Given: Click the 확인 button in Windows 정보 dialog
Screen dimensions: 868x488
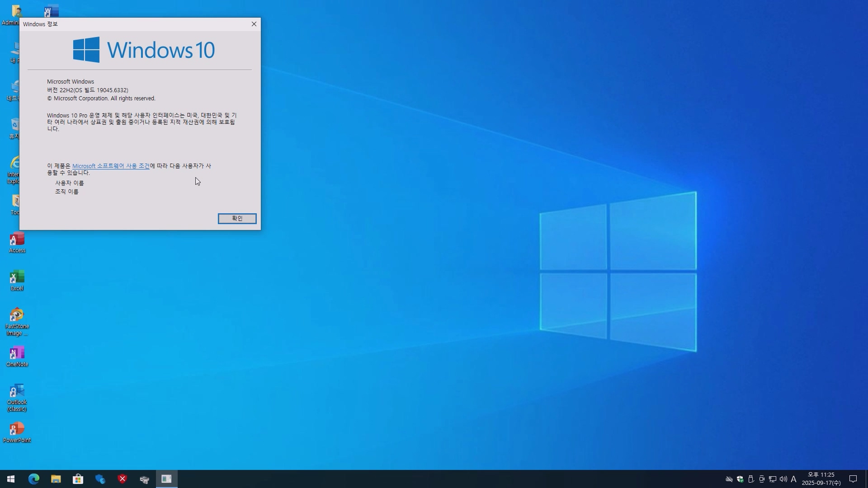Looking at the screenshot, I should [237, 219].
